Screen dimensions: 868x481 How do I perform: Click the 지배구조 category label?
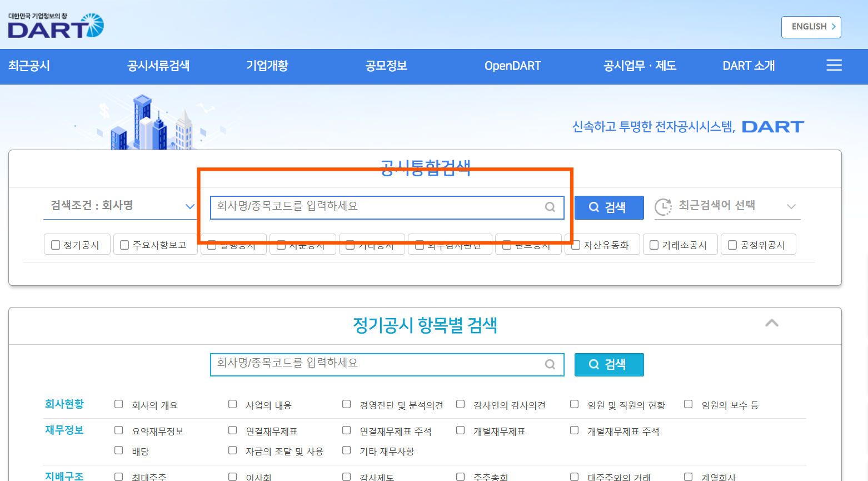tap(64, 476)
